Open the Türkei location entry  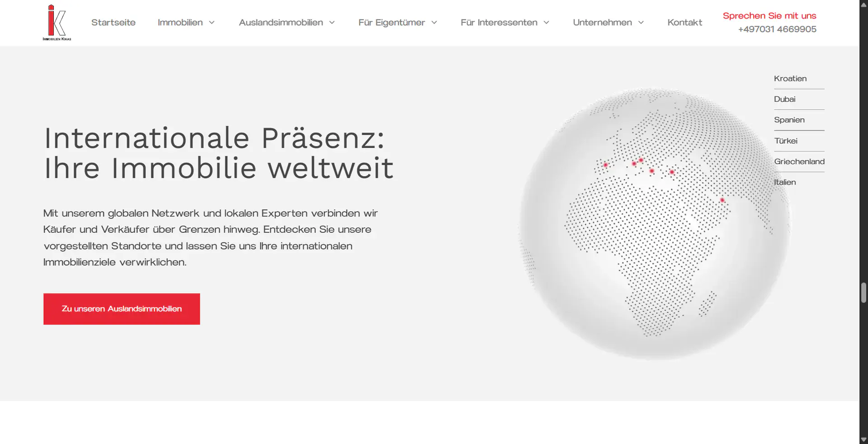click(x=786, y=141)
